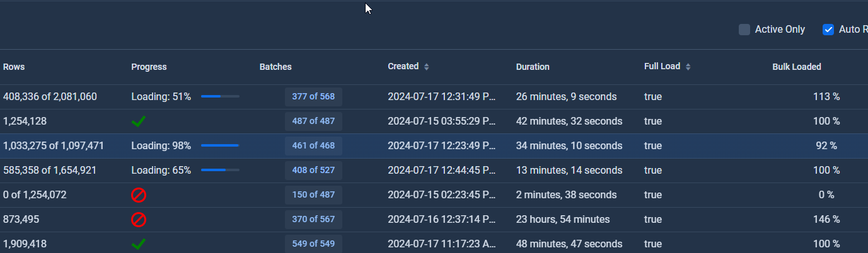The width and height of the screenshot is (868, 253).
Task: Open the 377 of 568 batches badge
Action: (x=313, y=97)
